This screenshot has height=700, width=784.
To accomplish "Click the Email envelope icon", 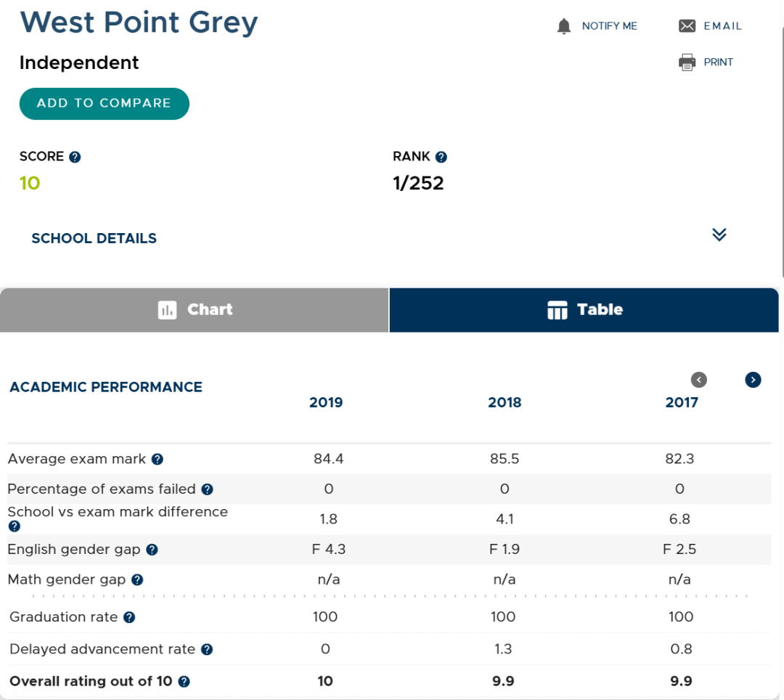I will 687,26.
